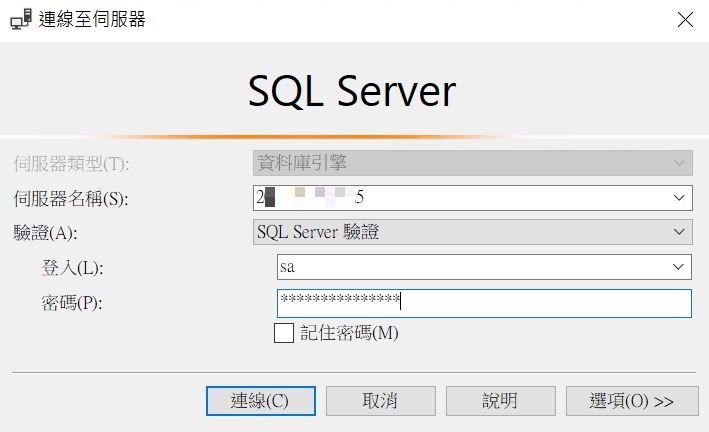Expand options via 選項(O) >> button
Screen dimensions: 709x432
pos(632,401)
